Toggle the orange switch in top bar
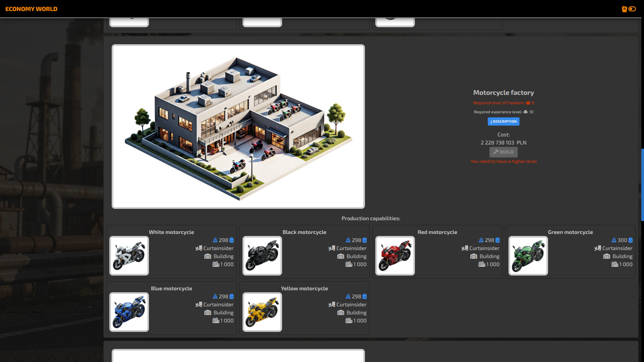 tap(632, 9)
